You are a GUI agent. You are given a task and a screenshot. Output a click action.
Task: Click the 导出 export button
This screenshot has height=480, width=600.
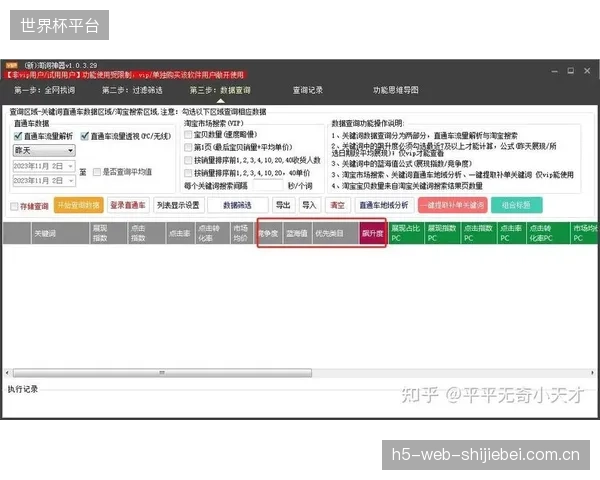(283, 205)
